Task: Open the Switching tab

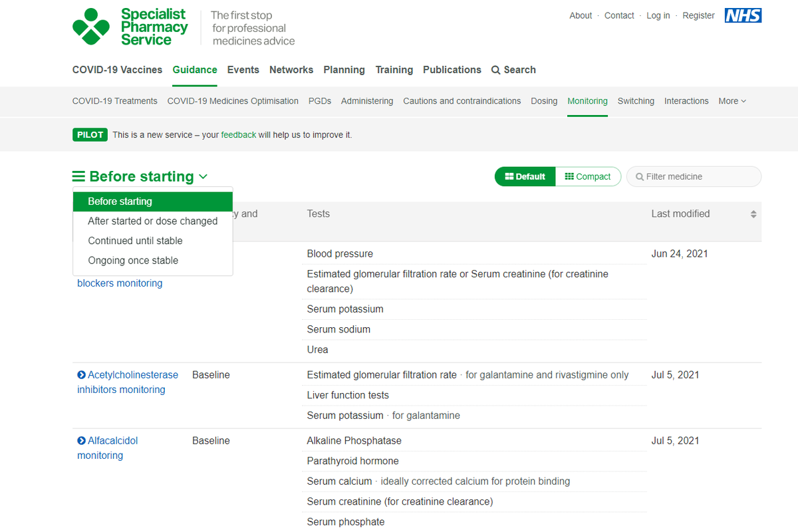Action: coord(636,101)
